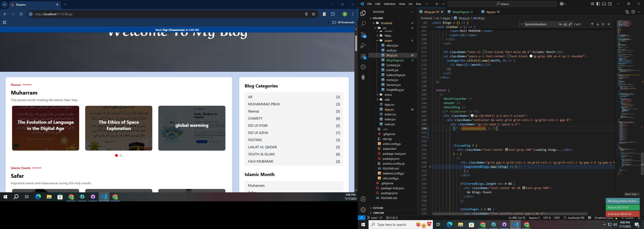The height and width of the screenshot is (229, 644).
Task: Toggle regular expression in find widget
Action: 570,24
